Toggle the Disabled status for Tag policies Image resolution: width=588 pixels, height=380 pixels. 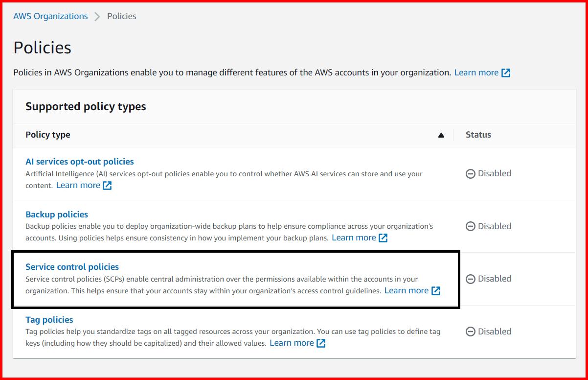[471, 332]
